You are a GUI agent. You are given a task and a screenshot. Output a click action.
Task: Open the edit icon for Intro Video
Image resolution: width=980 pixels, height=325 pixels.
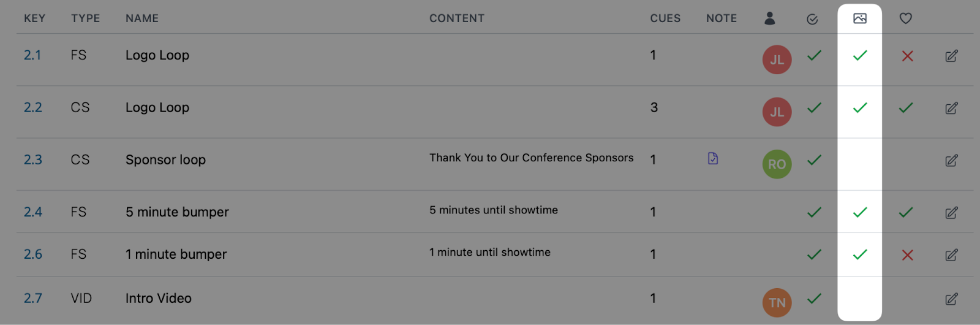pyautogui.click(x=951, y=299)
